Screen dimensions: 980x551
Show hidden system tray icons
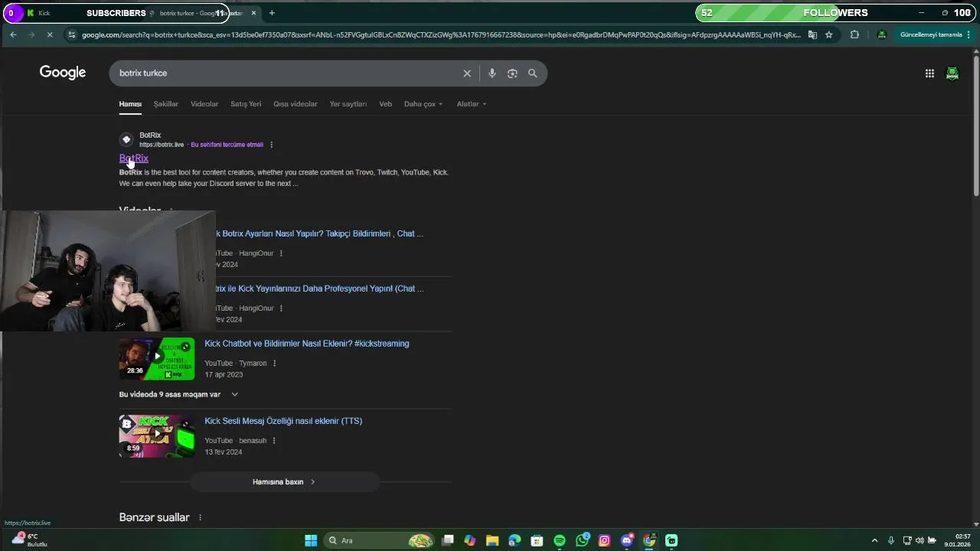click(874, 540)
